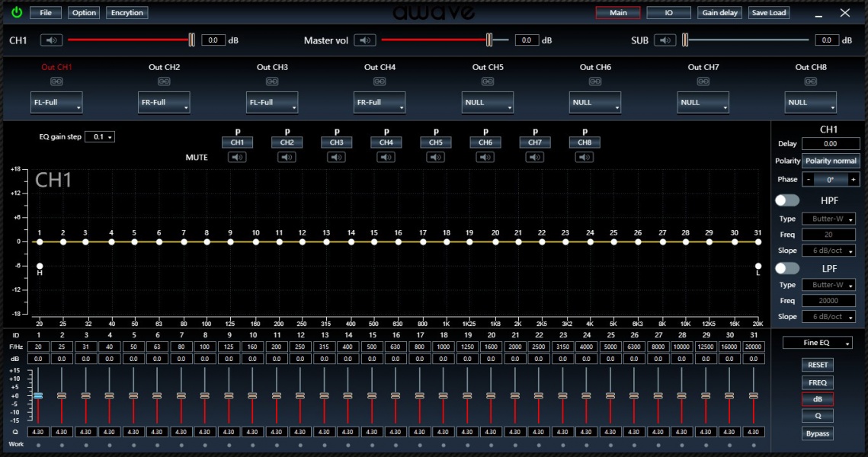Click the link icon under Out CH2

[x=164, y=81]
